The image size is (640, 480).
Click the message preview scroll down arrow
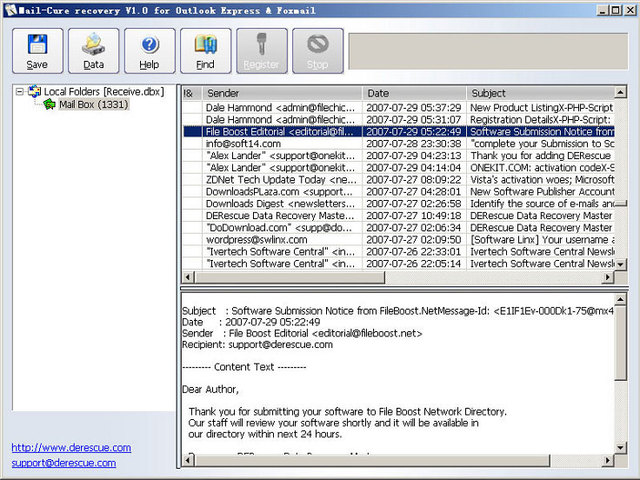coord(620,447)
